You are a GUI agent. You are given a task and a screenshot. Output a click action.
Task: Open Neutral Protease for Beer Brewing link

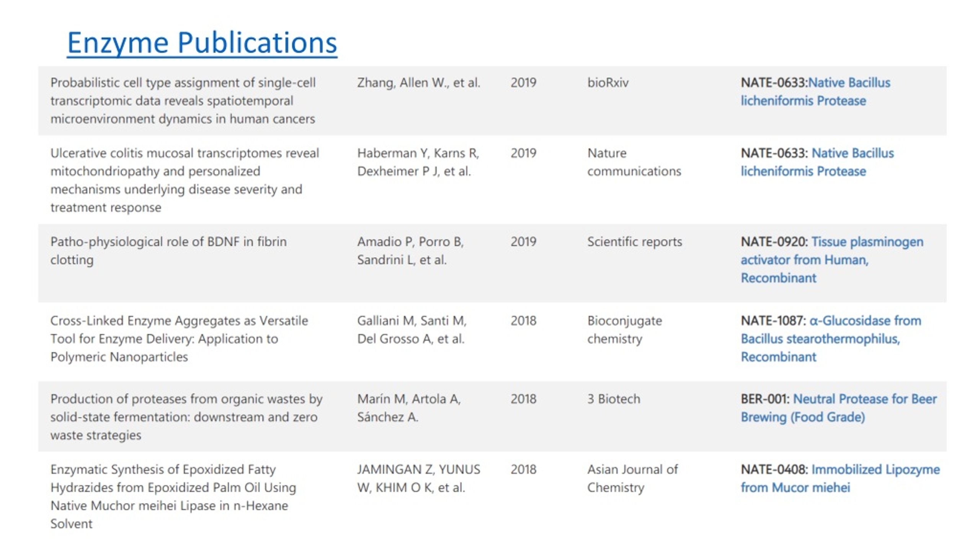click(x=839, y=408)
